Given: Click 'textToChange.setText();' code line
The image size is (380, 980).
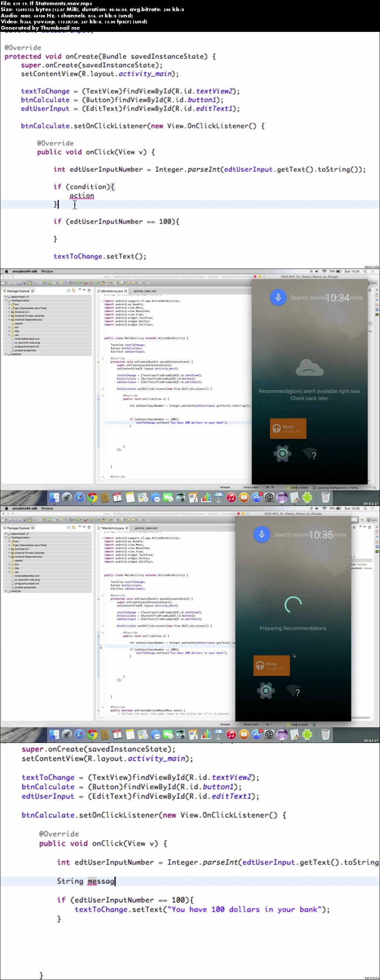Looking at the screenshot, I should pos(100,256).
